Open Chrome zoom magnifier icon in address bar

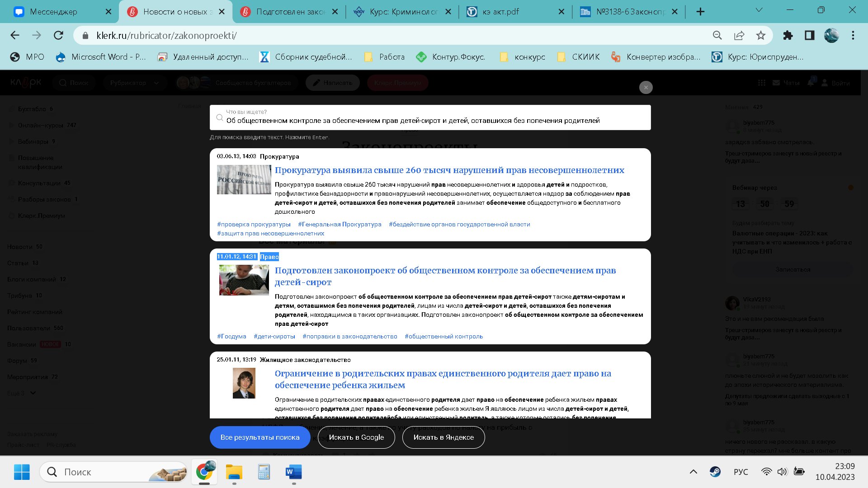[717, 35]
